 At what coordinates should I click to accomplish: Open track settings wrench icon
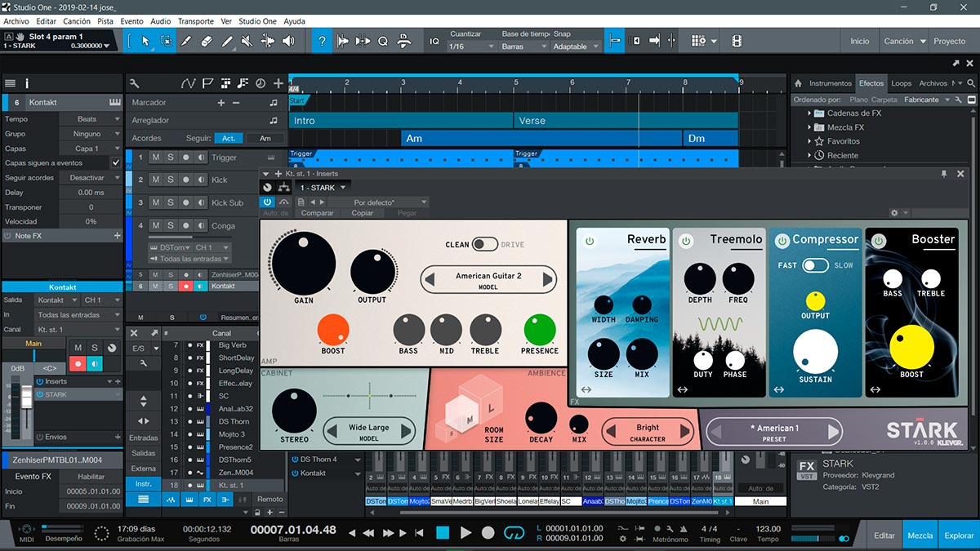tap(134, 82)
